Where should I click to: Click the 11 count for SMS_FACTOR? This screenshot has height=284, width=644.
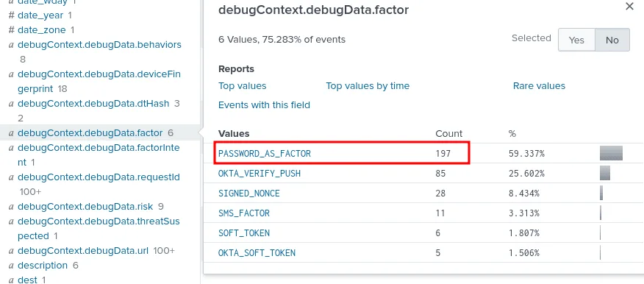440,213
